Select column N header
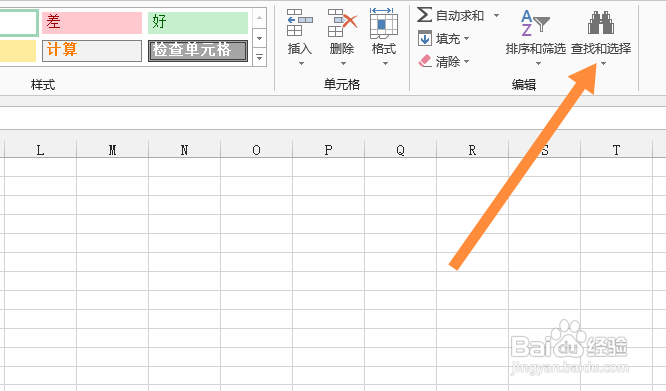The height and width of the screenshot is (391, 666). [x=184, y=150]
